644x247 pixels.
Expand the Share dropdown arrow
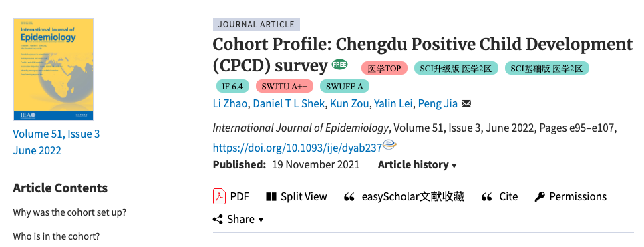pos(261,220)
